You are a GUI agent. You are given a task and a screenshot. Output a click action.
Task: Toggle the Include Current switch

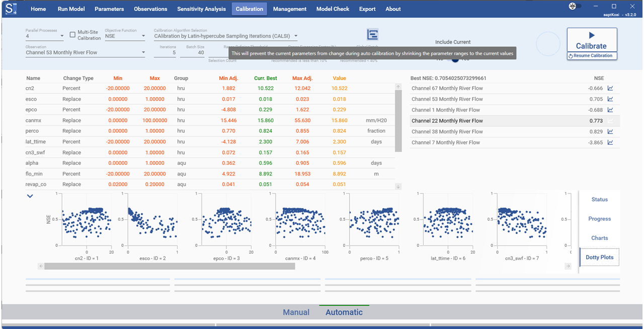(x=455, y=59)
